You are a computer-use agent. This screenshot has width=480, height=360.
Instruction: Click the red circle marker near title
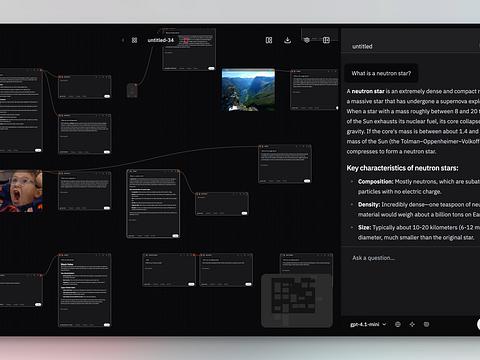coord(186,40)
